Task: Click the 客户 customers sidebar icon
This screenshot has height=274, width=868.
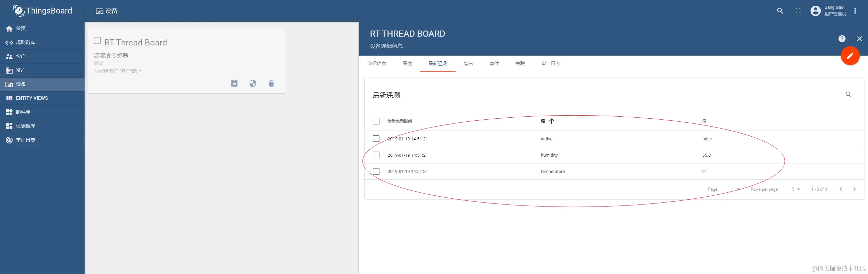Action: [x=9, y=56]
